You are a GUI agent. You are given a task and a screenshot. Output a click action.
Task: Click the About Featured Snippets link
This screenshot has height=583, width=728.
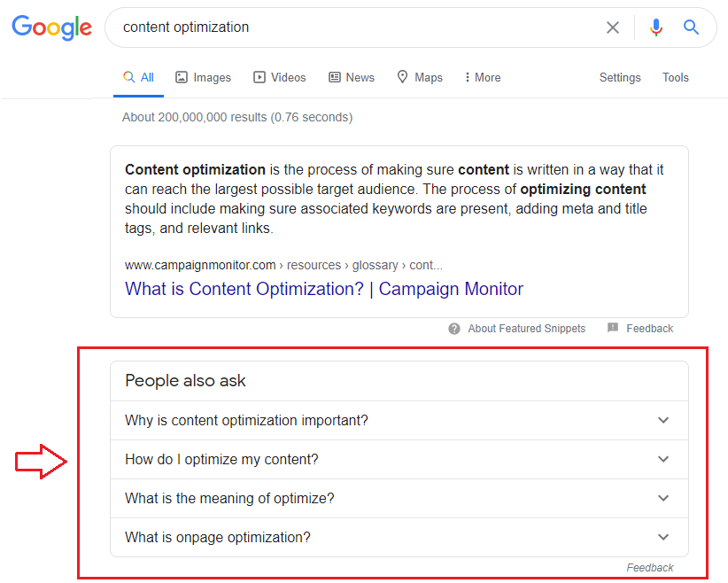(526, 329)
